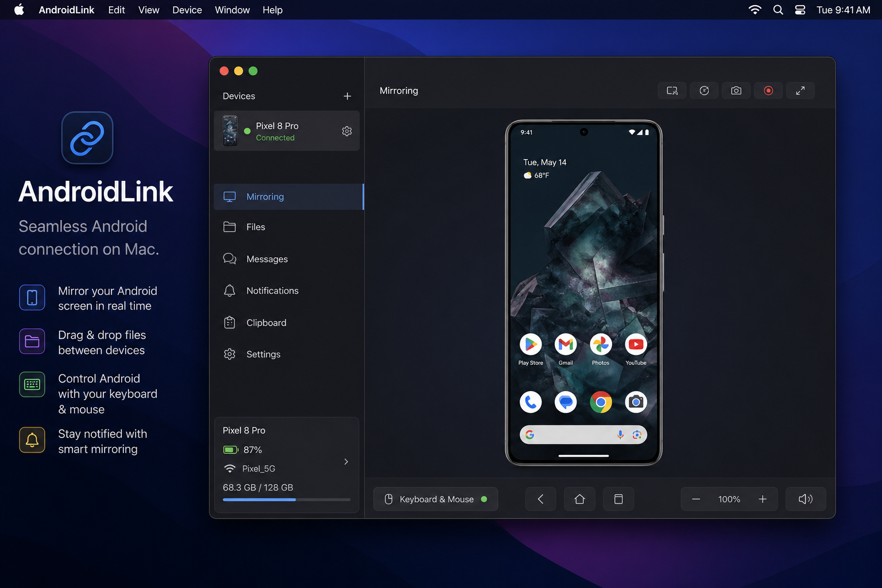Open the Device menu
882x588 pixels.
click(187, 10)
